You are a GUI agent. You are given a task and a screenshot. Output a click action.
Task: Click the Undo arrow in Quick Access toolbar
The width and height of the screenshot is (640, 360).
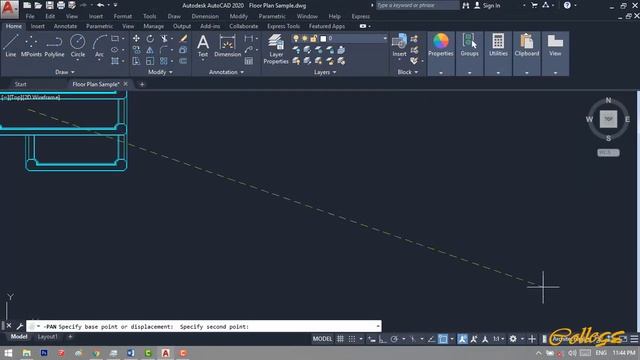100,5
